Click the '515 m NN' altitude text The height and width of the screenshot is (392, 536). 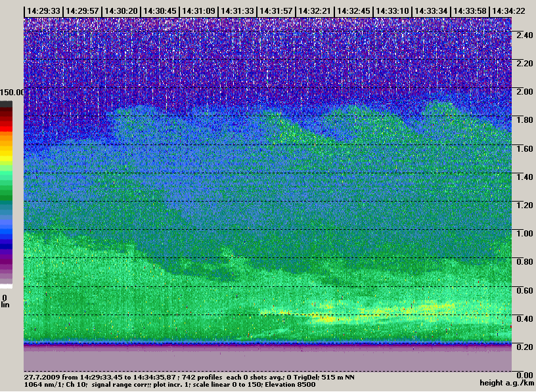tap(338, 378)
